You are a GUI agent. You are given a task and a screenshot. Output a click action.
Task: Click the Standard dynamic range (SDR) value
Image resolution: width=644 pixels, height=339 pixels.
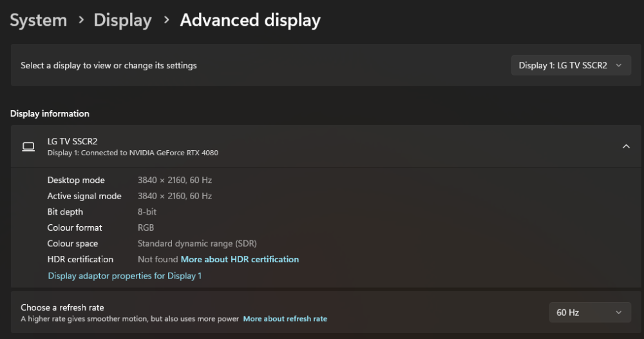pos(197,244)
